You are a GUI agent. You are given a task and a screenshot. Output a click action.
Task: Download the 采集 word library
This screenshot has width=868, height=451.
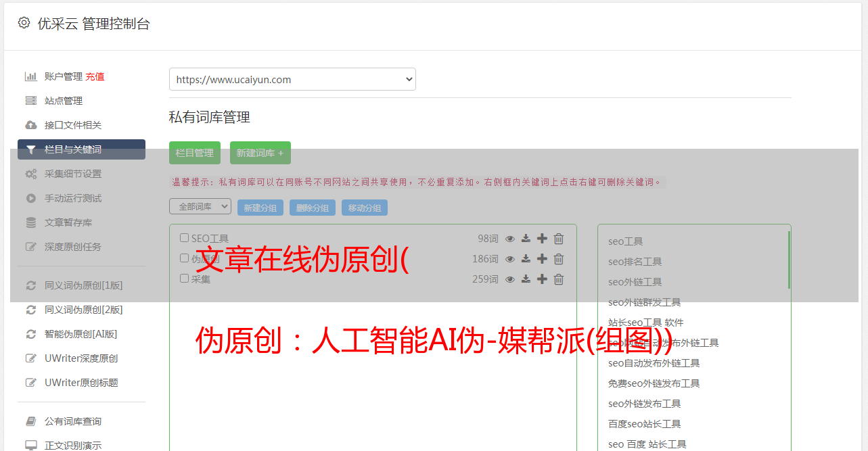[526, 279]
